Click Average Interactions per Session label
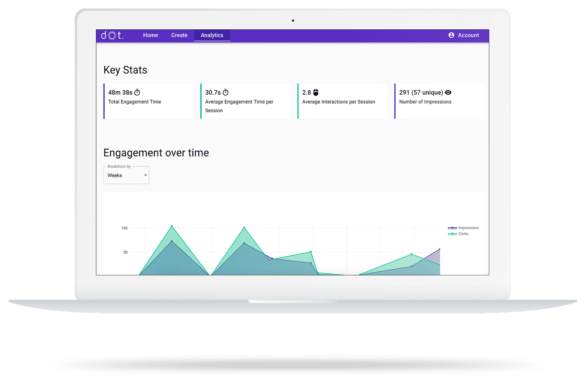This screenshot has width=588, height=387. click(339, 102)
